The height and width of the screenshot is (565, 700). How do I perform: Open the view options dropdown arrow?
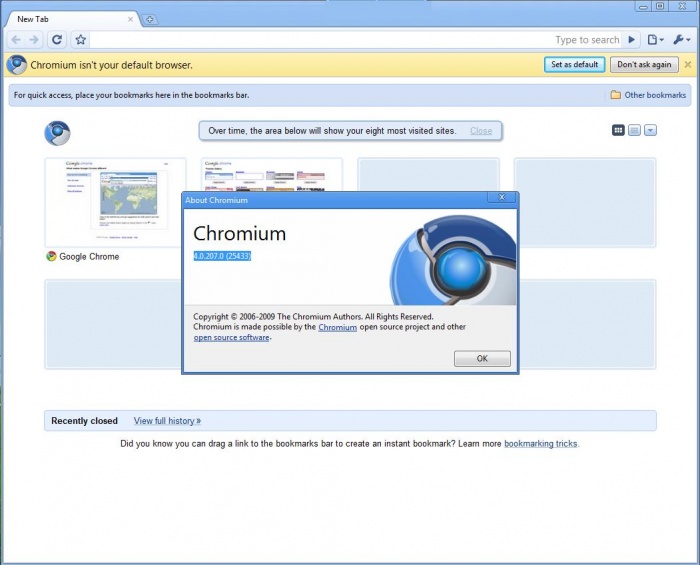click(650, 130)
